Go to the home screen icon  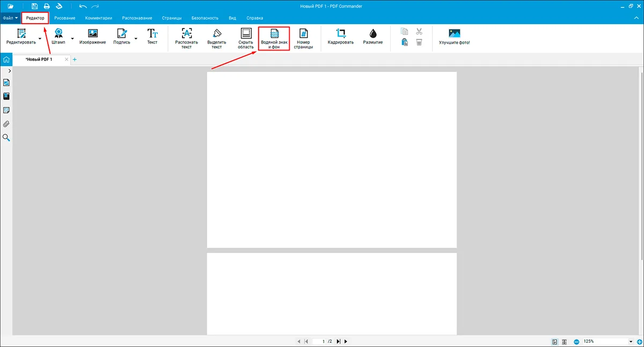coord(6,59)
